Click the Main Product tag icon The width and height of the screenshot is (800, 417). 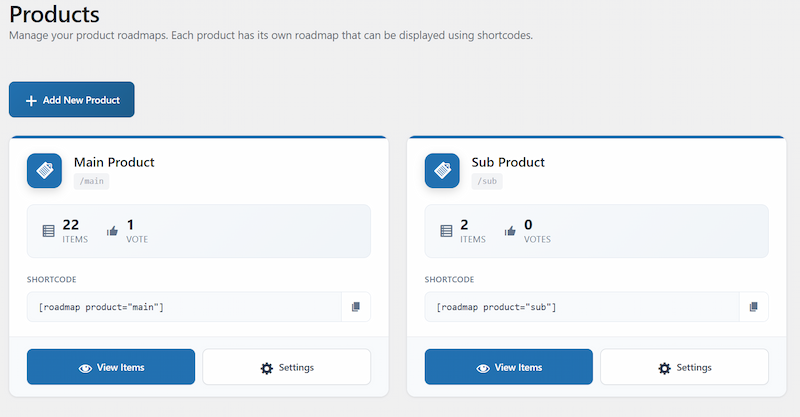click(45, 170)
